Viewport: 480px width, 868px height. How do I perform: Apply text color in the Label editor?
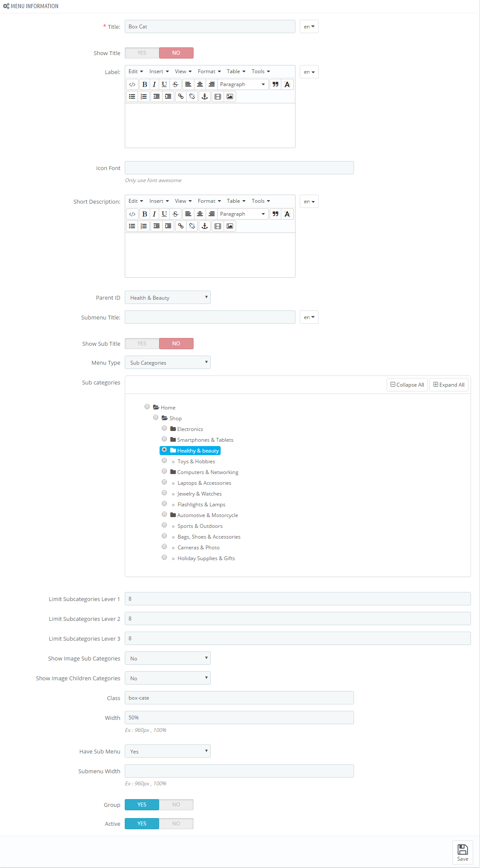(287, 84)
